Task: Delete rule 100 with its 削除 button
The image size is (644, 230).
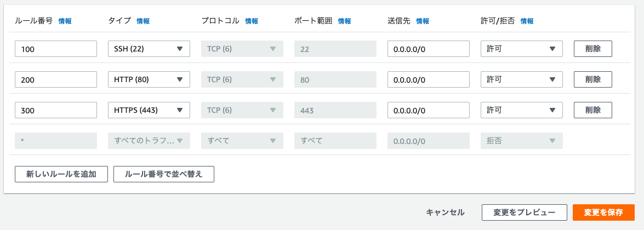Action: pos(593,49)
